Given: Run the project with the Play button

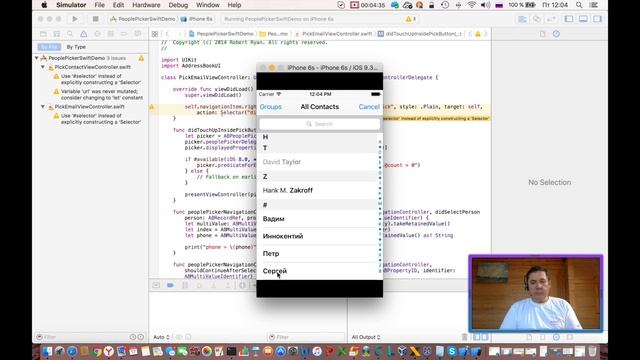Looking at the screenshot, I should point(75,19).
